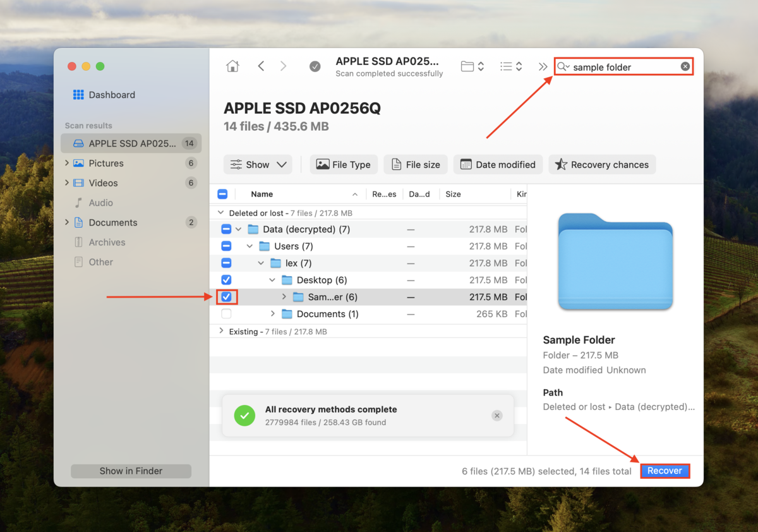This screenshot has height=532, width=758.
Task: Click Show in Finder button
Action: click(x=131, y=471)
